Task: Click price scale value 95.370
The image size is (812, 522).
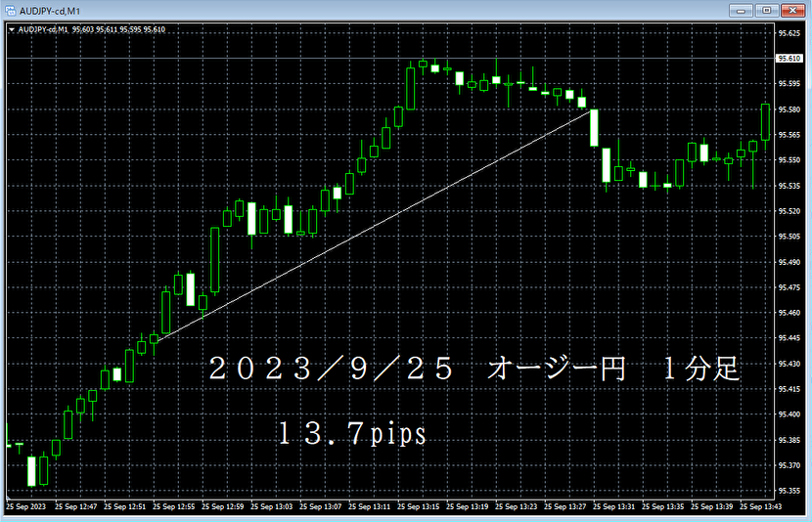Action: [789, 465]
